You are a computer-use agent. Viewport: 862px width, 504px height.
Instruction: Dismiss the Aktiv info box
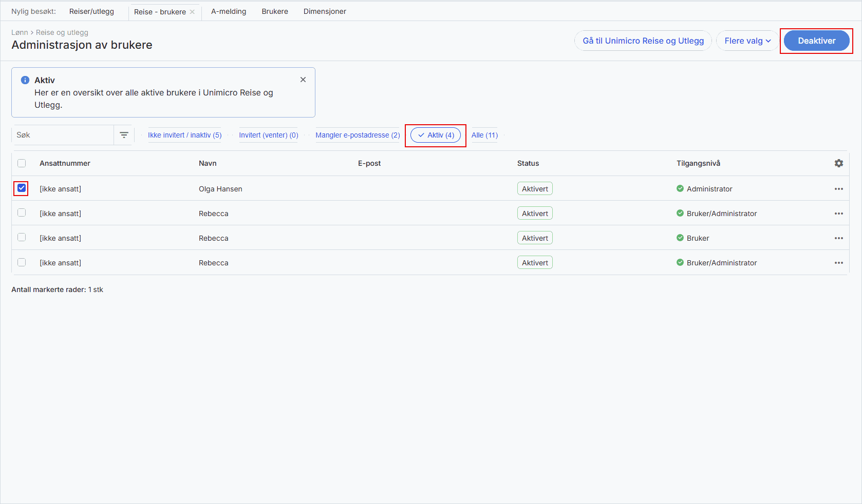303,80
